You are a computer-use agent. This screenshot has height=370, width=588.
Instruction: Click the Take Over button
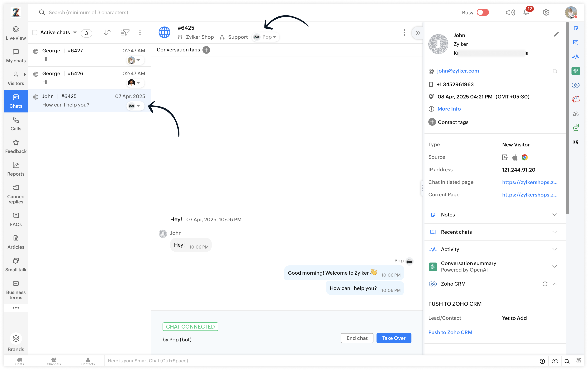coord(394,338)
